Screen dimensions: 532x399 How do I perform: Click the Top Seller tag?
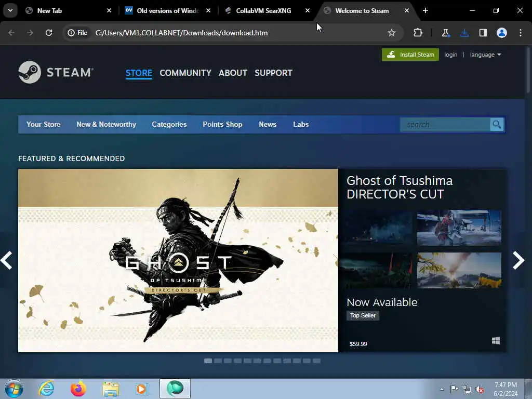[363, 315]
